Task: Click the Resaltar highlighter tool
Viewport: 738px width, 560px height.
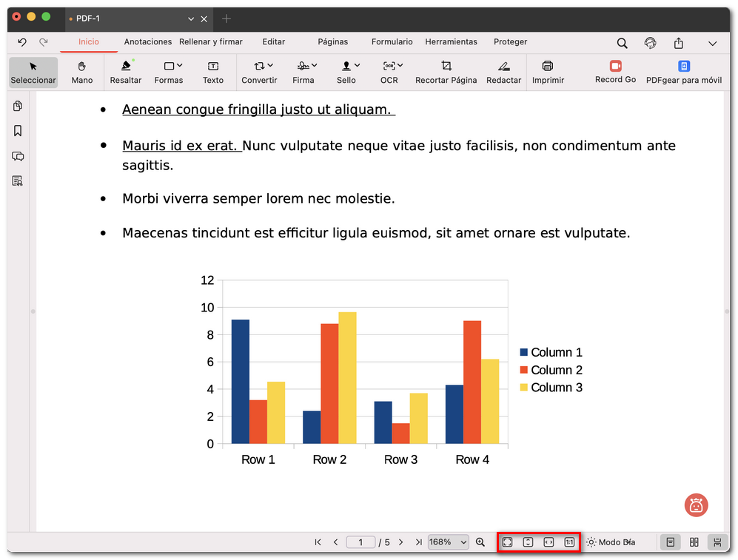Action: (125, 72)
